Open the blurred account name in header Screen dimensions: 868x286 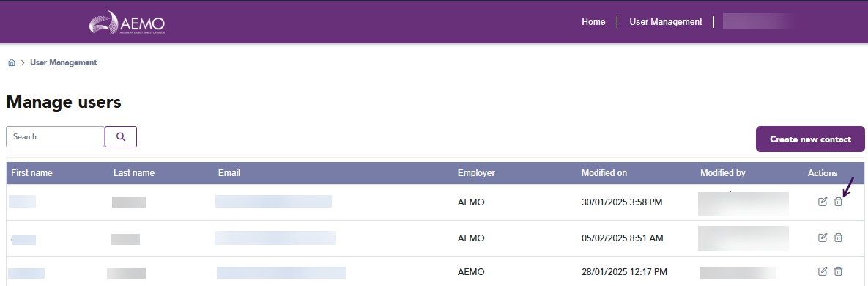(762, 21)
